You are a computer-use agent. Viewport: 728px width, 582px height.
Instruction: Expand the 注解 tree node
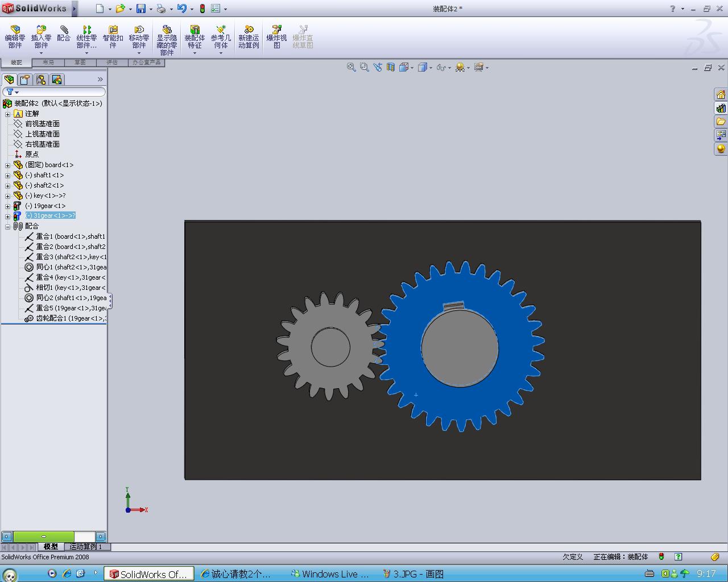pos(8,114)
